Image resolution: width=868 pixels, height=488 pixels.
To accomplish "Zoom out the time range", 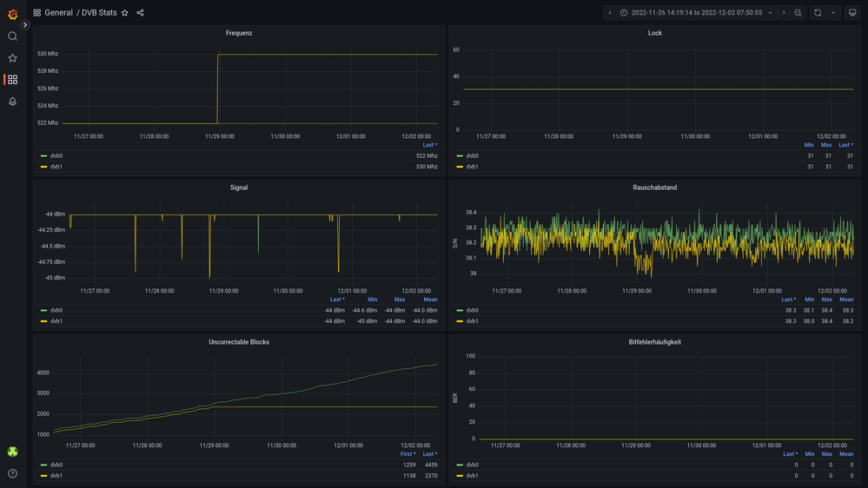I will (798, 13).
